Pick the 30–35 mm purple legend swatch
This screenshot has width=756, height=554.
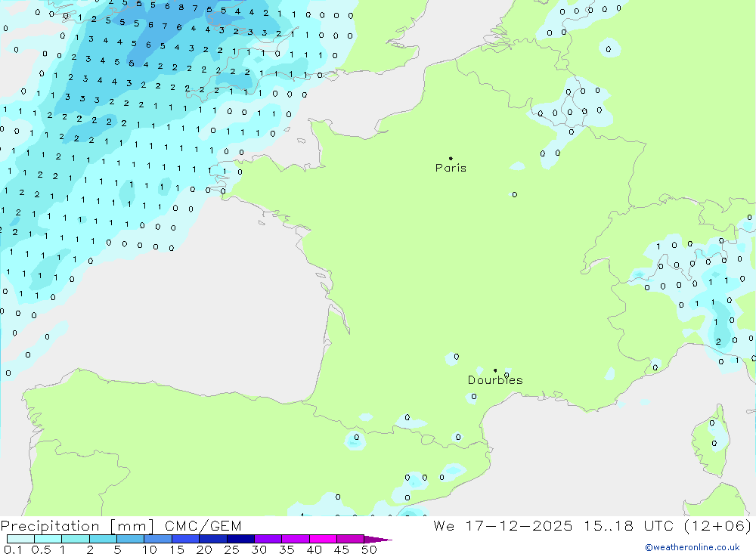tap(268, 539)
